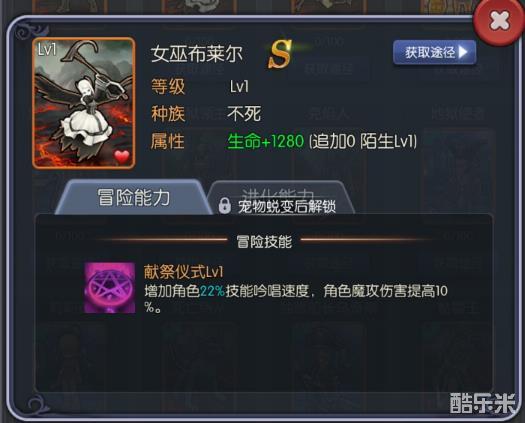The width and height of the screenshot is (525, 423).
Task: Click the 等级 Lv1 level value
Action: (239, 86)
